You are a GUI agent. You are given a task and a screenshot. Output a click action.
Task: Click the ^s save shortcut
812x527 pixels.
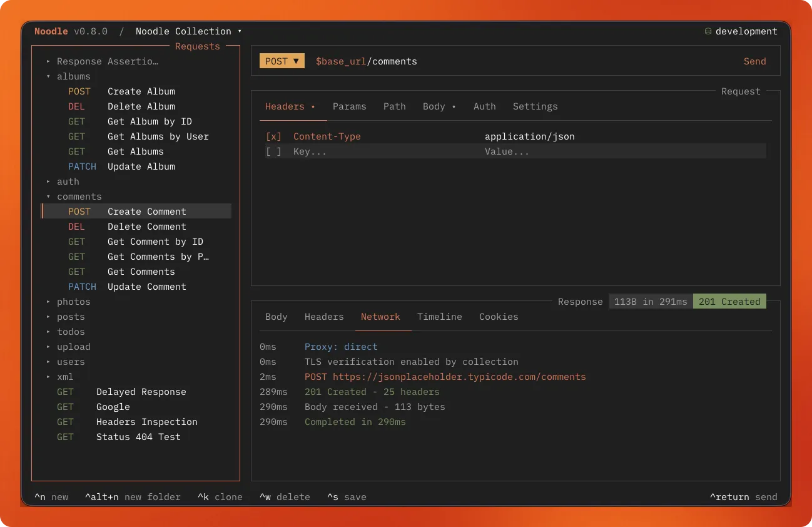[347, 497]
